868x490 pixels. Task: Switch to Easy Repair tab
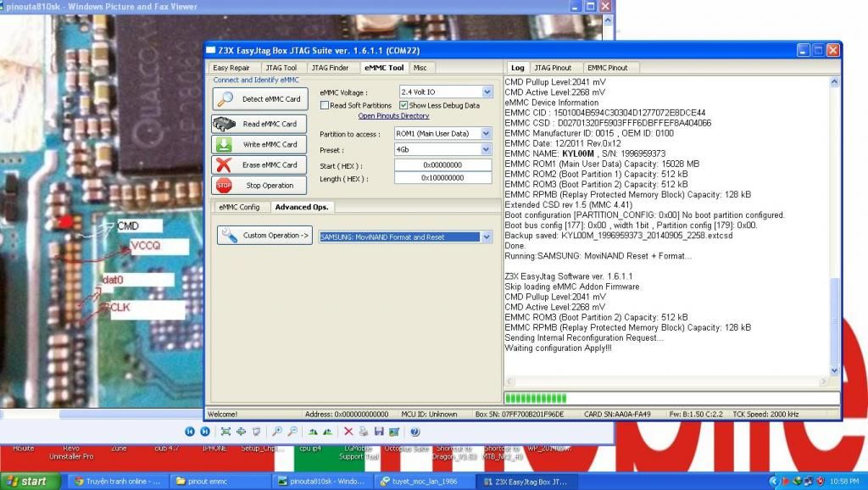coord(231,68)
